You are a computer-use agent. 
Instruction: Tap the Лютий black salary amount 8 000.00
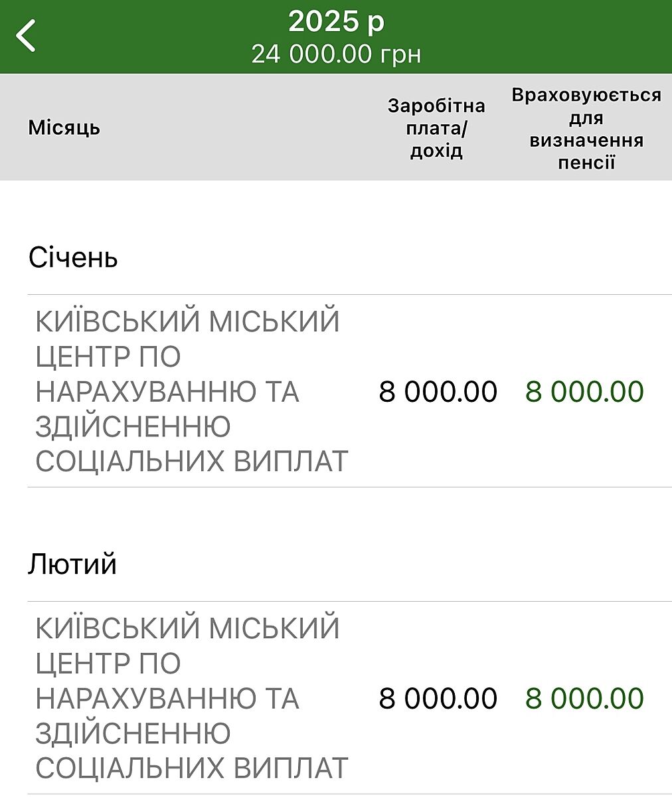(x=438, y=698)
